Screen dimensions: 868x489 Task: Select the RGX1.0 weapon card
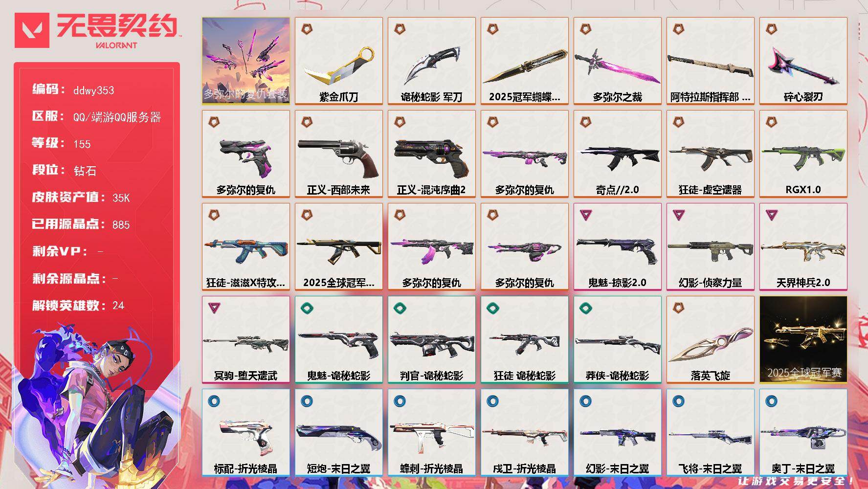(803, 154)
